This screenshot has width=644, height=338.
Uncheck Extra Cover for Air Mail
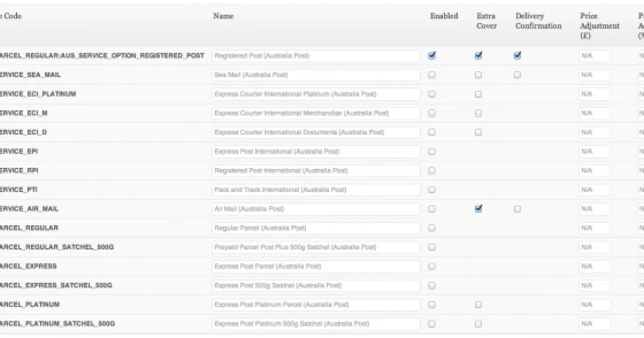tap(479, 209)
